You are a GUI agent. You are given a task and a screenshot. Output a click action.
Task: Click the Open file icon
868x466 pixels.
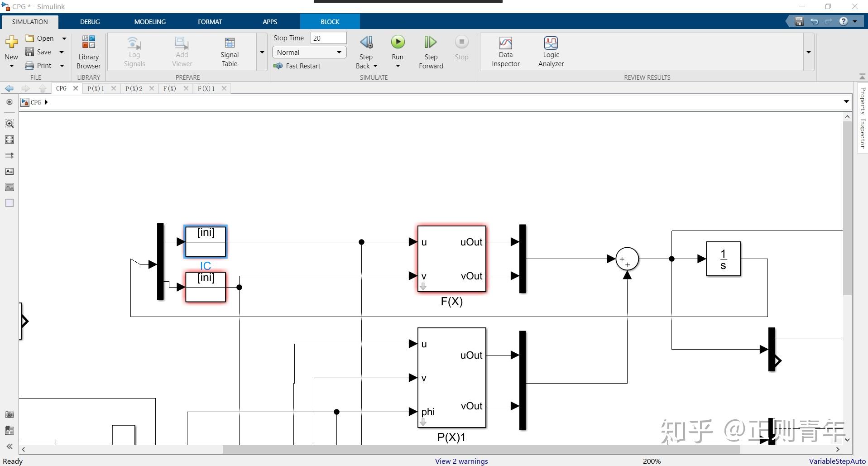[x=30, y=38]
